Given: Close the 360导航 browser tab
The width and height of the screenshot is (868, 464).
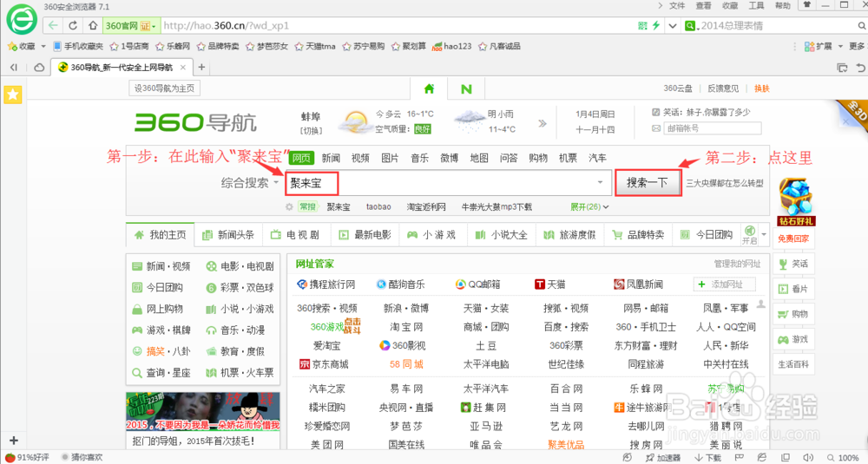Looking at the screenshot, I should (x=182, y=68).
